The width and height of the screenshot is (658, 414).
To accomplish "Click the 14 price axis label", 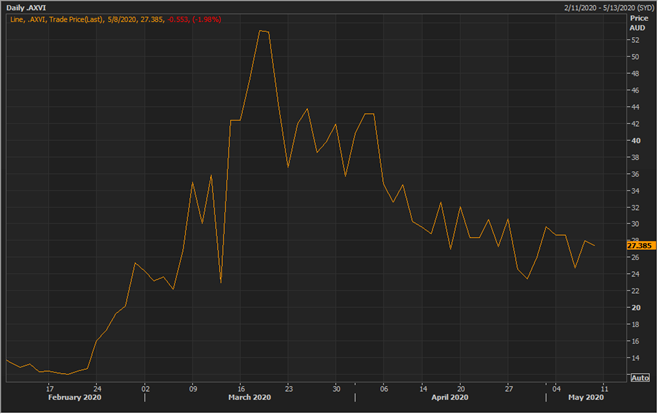I will [x=635, y=358].
